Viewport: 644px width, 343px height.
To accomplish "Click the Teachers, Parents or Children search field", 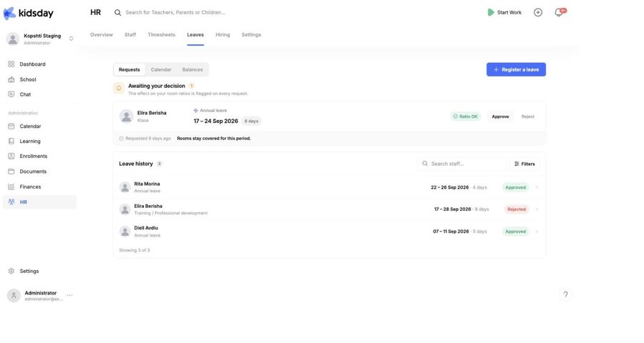I will 175,13.
